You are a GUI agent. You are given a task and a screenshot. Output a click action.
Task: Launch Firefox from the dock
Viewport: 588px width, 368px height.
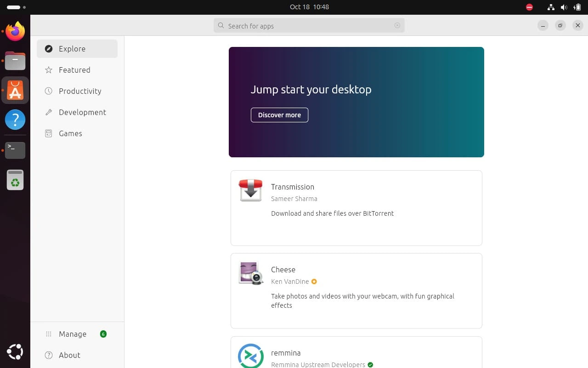tap(15, 31)
